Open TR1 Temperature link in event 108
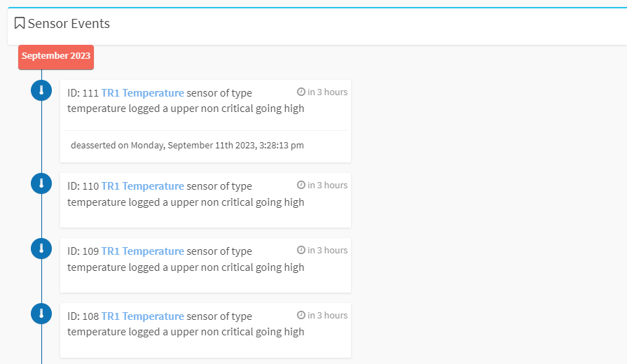The image size is (627, 364). 142,316
